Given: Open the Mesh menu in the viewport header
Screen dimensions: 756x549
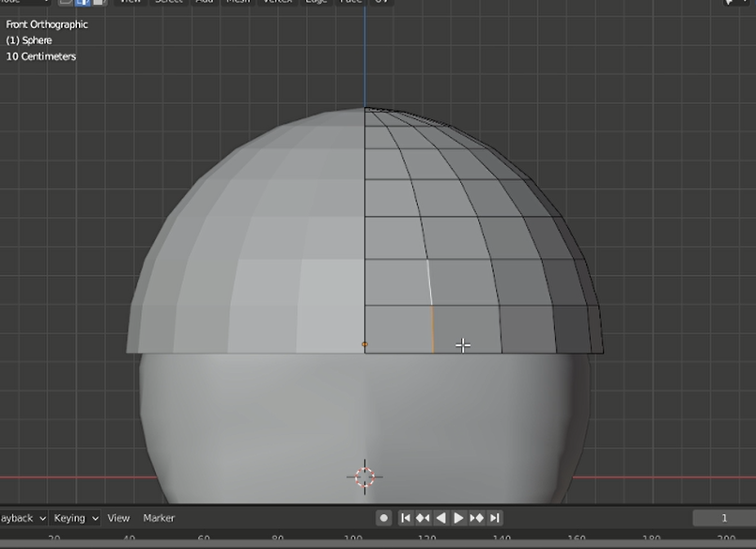Looking at the screenshot, I should click(239, 2).
